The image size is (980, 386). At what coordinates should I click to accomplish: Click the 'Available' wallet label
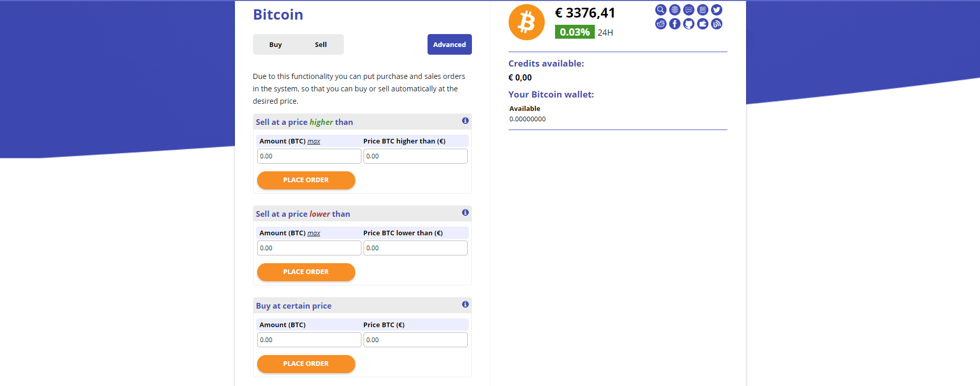pyautogui.click(x=525, y=108)
